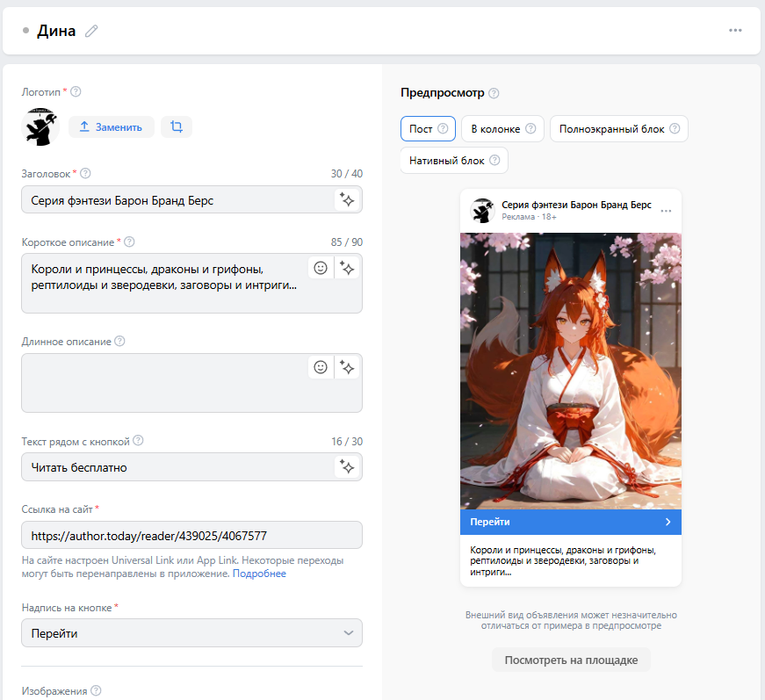Click the Заменить logo button
The image size is (765, 700).
point(112,126)
